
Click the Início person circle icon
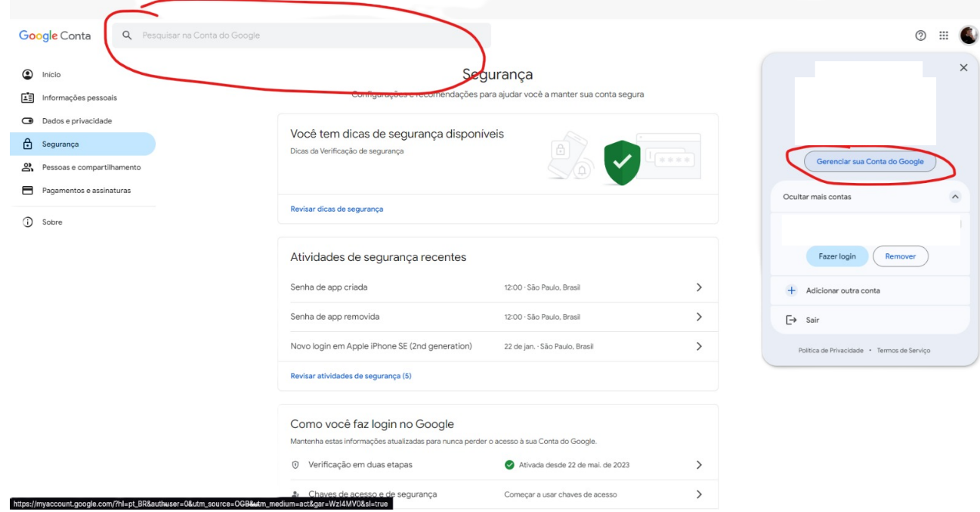click(x=28, y=75)
